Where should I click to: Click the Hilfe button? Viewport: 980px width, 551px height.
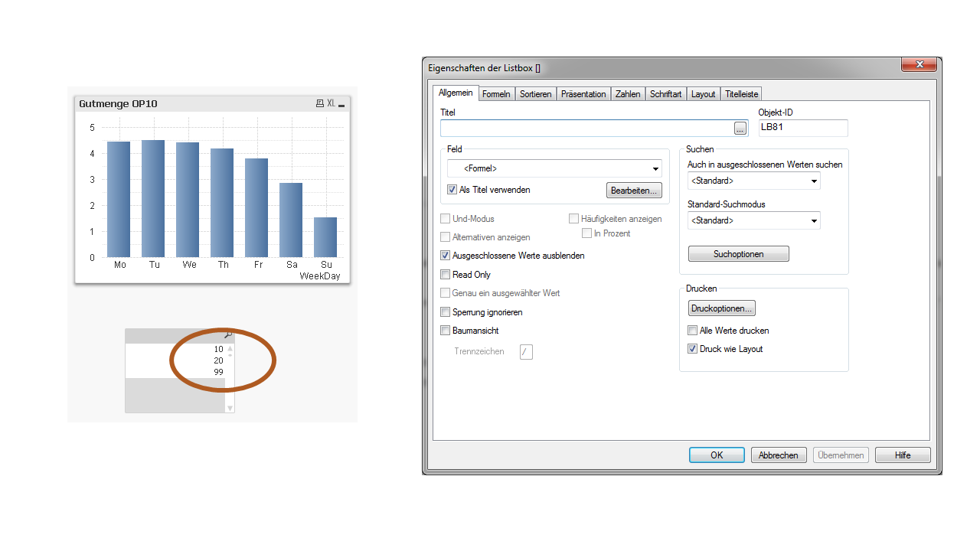pos(903,455)
